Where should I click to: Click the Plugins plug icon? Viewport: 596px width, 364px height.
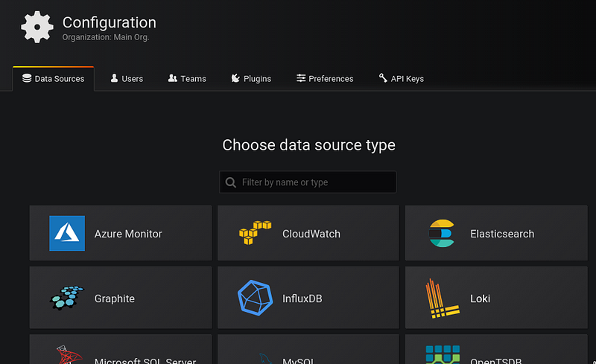pyautogui.click(x=235, y=78)
